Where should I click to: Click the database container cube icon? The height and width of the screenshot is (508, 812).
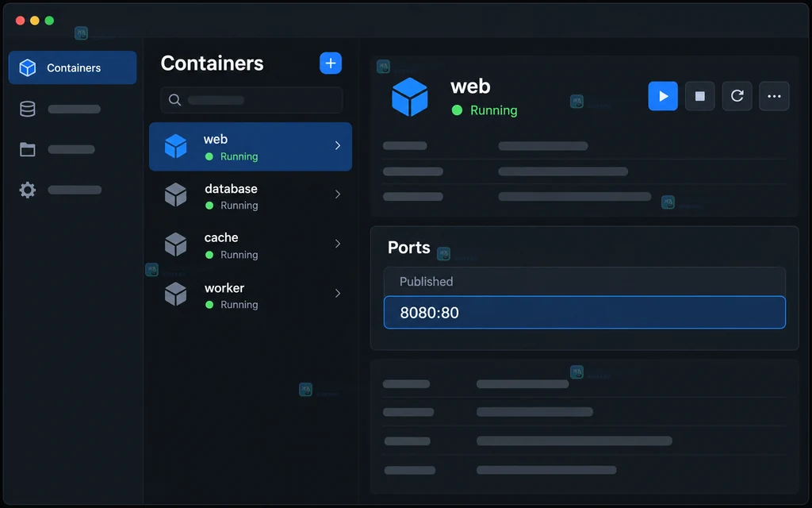coord(175,195)
